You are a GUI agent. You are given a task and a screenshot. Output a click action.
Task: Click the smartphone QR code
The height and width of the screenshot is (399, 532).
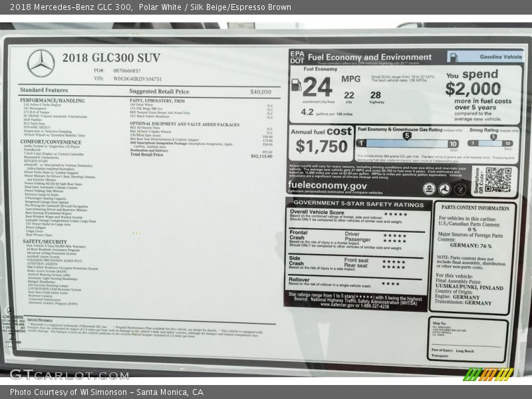tap(497, 180)
